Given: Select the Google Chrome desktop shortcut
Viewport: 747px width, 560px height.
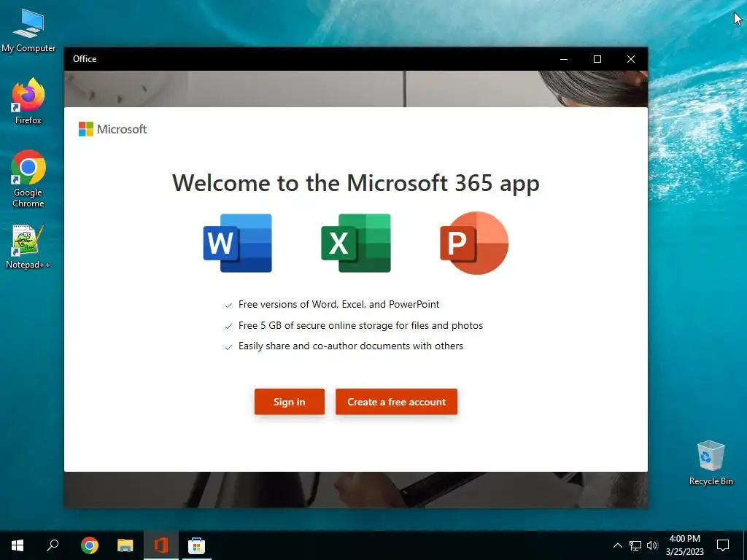Looking at the screenshot, I should [28, 179].
